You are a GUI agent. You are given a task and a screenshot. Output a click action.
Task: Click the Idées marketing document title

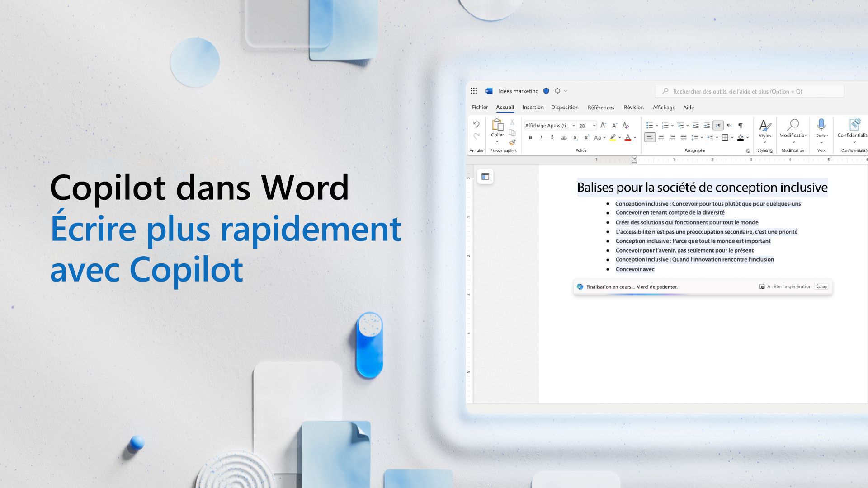pos(519,91)
